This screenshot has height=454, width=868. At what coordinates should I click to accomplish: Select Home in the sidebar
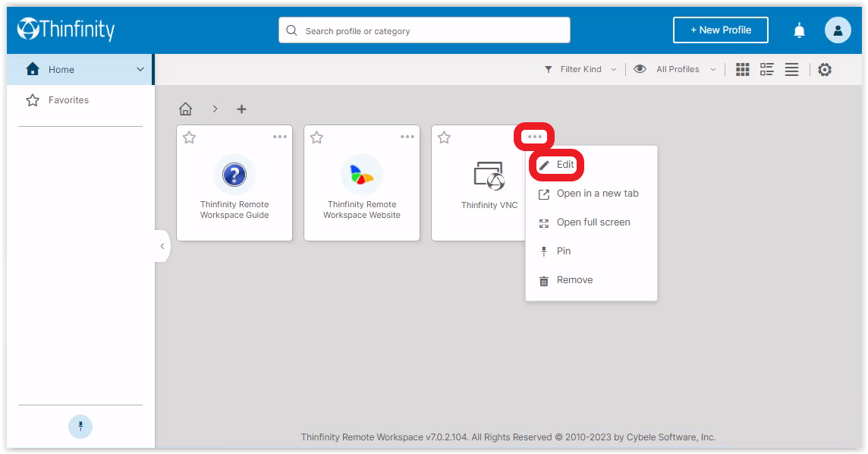pos(80,69)
